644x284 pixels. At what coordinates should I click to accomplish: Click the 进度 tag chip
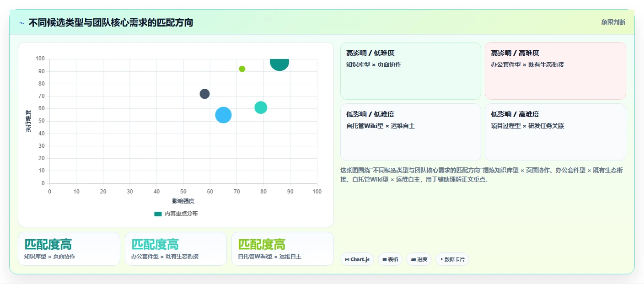[x=419, y=259]
